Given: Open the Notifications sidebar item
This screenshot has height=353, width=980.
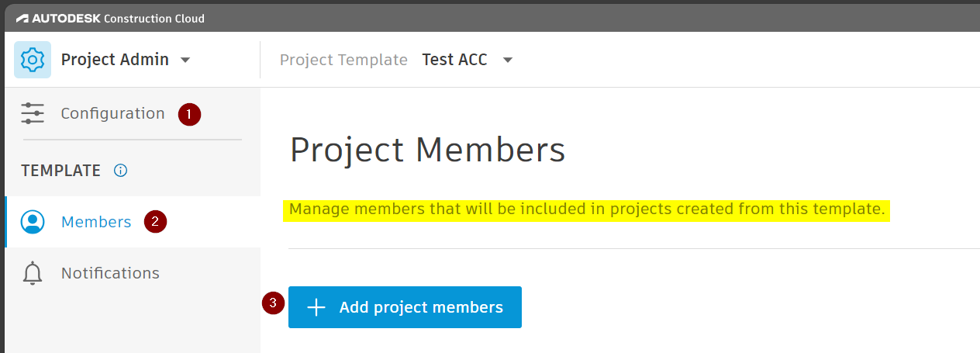Looking at the screenshot, I should pyautogui.click(x=110, y=273).
